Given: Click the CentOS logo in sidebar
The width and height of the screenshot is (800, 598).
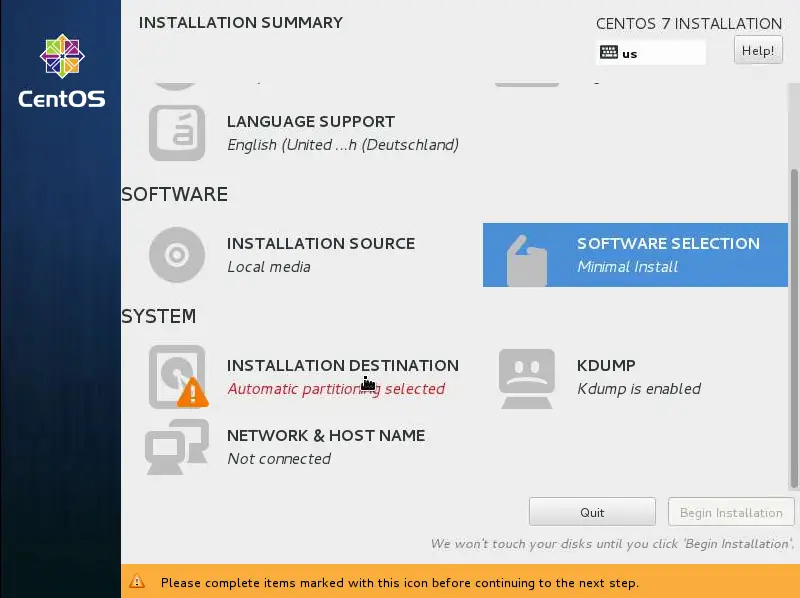Looking at the screenshot, I should tap(62, 71).
